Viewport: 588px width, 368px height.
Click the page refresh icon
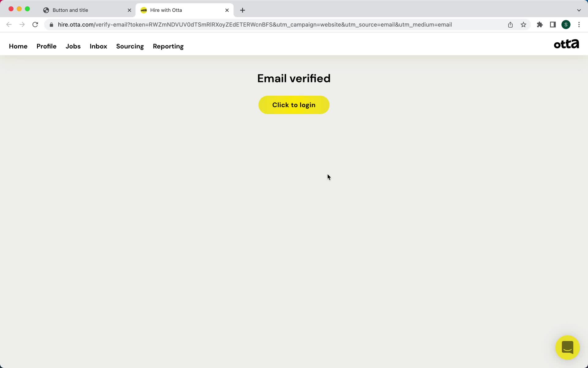36,25
